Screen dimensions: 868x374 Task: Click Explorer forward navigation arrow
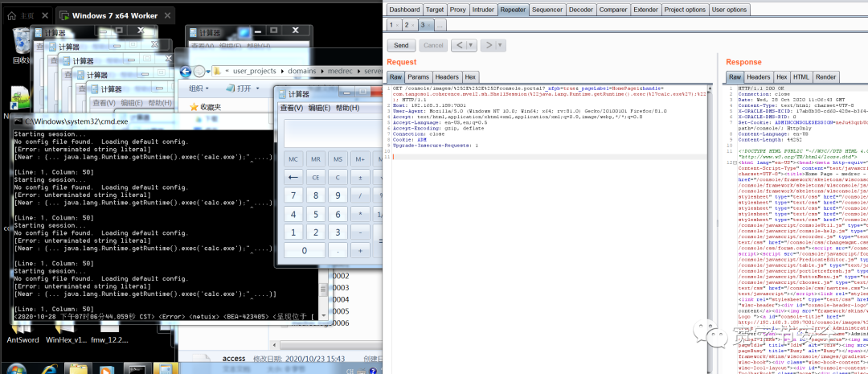click(200, 72)
